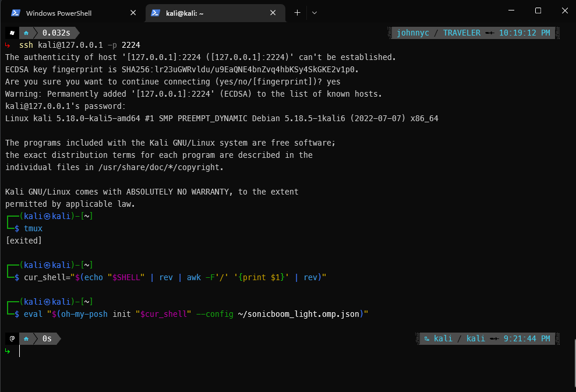The height and width of the screenshot is (392, 576).
Task: Close the Windows PowerShell tab
Action: pos(133,12)
